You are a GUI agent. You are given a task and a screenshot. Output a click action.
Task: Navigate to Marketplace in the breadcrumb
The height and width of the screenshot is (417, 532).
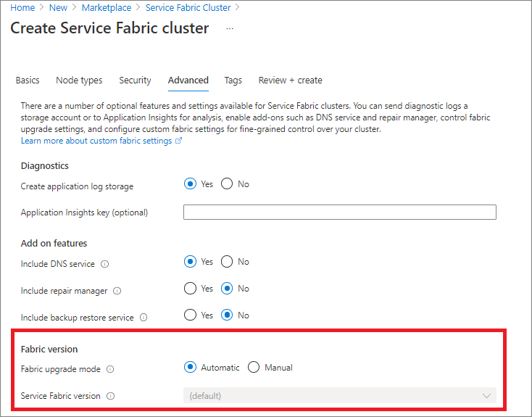coord(107,8)
